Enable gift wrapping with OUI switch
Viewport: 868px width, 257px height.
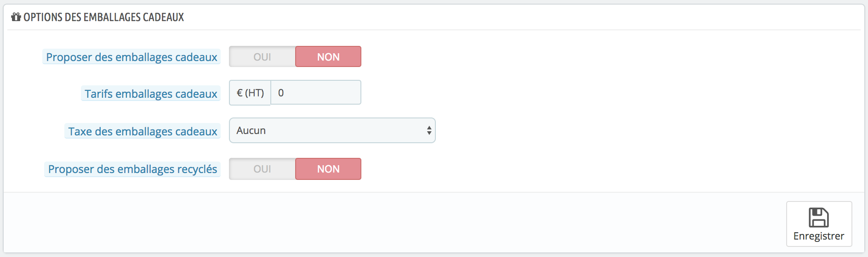(x=262, y=56)
